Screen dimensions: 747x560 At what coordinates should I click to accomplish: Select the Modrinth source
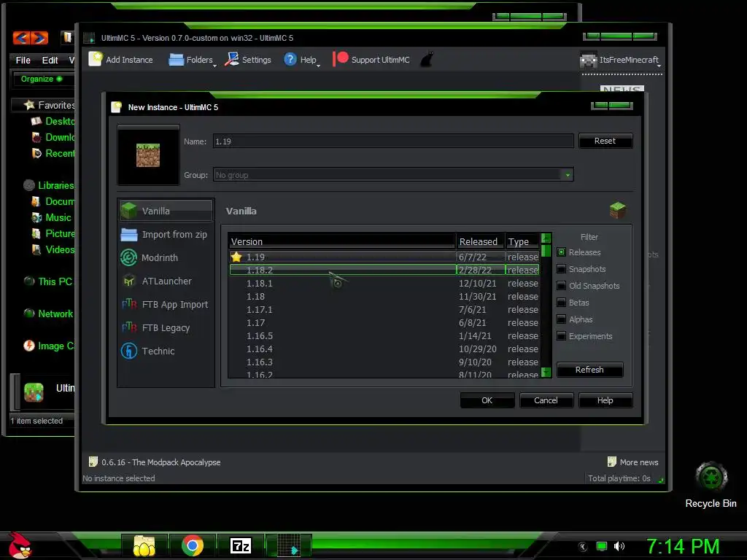coord(166,257)
